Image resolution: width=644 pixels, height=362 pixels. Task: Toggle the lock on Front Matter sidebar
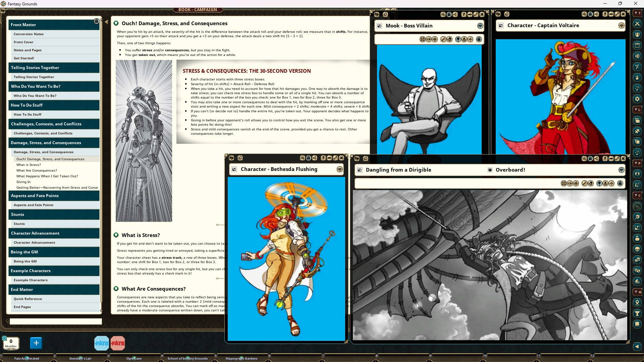coord(97,21)
